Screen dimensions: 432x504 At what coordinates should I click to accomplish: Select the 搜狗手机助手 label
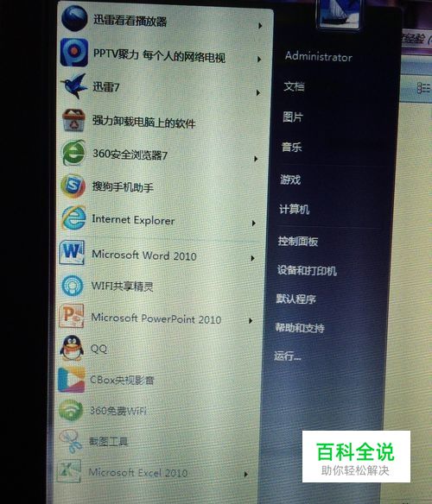click(x=123, y=186)
